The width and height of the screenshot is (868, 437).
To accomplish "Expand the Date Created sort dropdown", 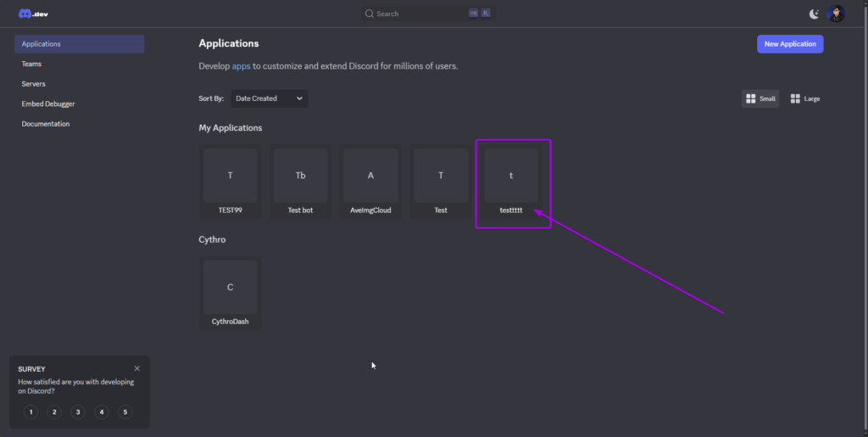I will pyautogui.click(x=270, y=98).
